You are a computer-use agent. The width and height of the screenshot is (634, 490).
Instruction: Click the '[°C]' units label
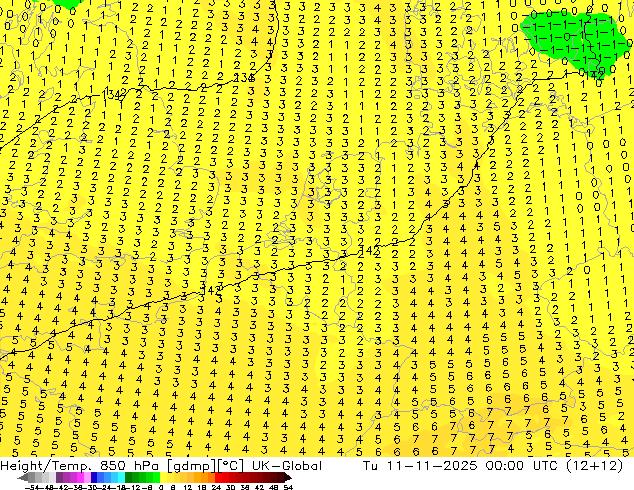230,466
